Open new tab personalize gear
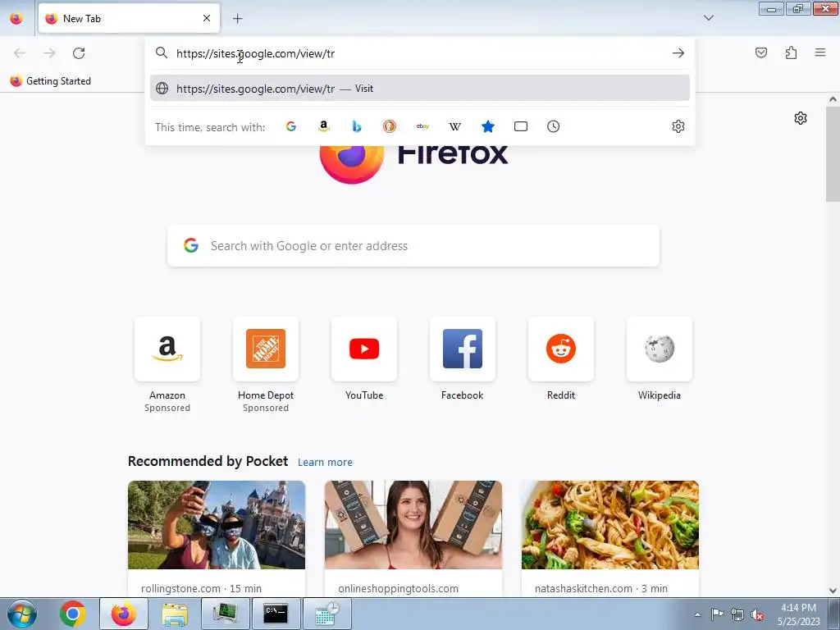This screenshot has height=630, width=840. tap(801, 118)
